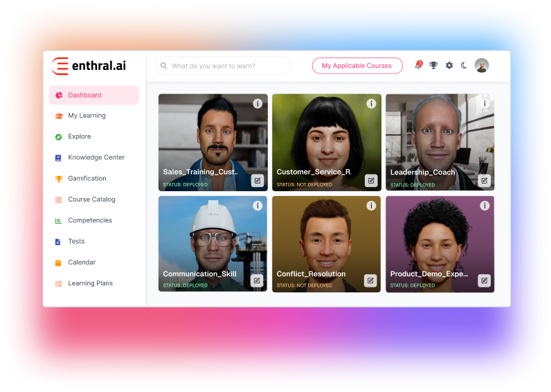The image size is (551, 392).
Task: Click edit icon on Customer_Service card
Action: [x=371, y=181]
